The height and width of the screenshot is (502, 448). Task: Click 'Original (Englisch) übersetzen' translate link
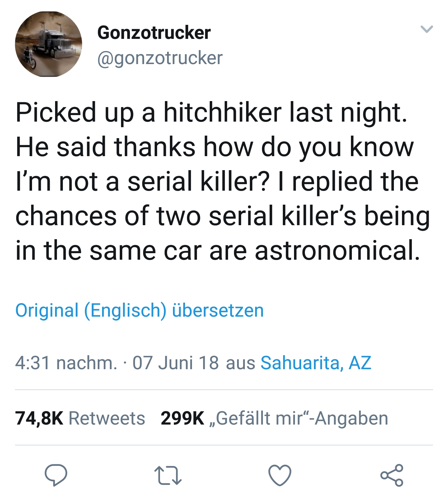point(139,310)
